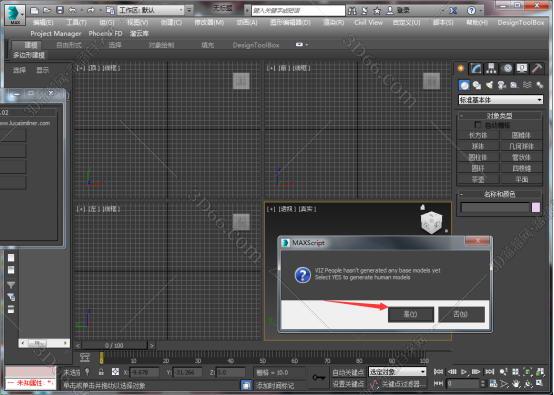Select the Shapes category icon

(477, 85)
